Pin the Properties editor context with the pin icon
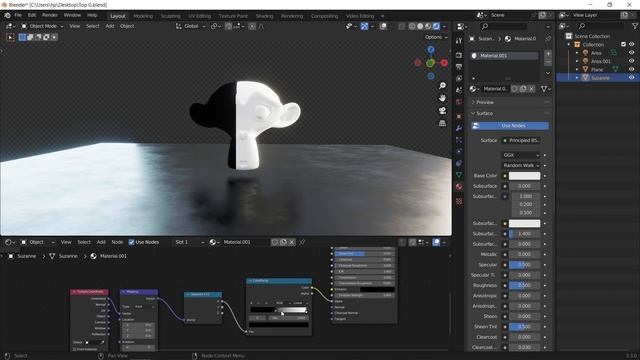The height and width of the screenshot is (360, 640). 548,39
